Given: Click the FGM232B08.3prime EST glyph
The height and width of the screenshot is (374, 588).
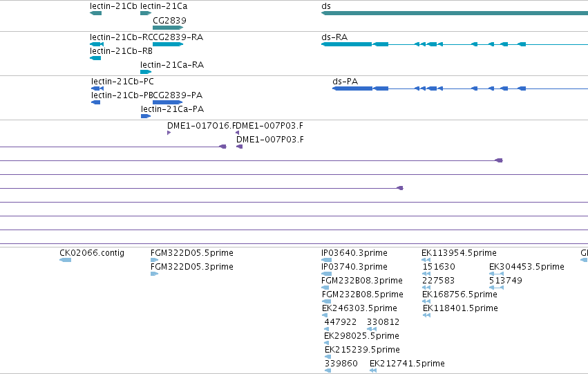Looking at the screenshot, I should tap(325, 288).
